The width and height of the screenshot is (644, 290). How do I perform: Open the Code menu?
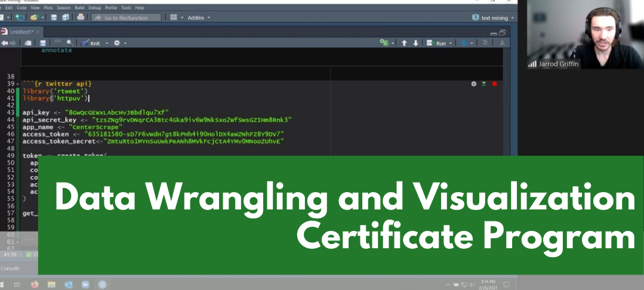(x=21, y=7)
